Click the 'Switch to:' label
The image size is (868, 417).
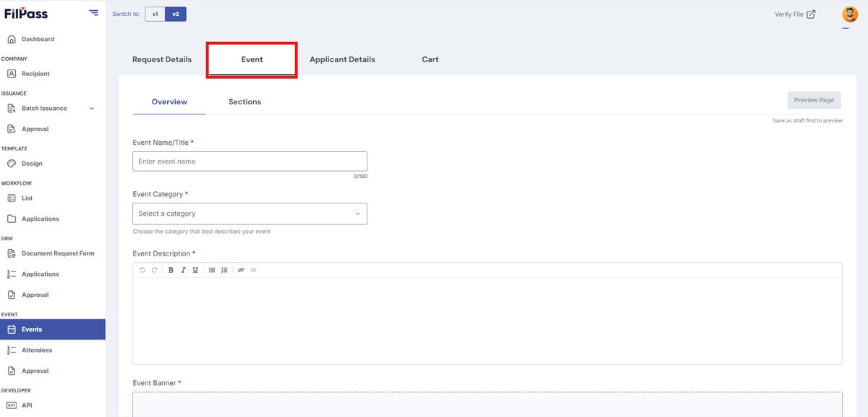coord(127,14)
